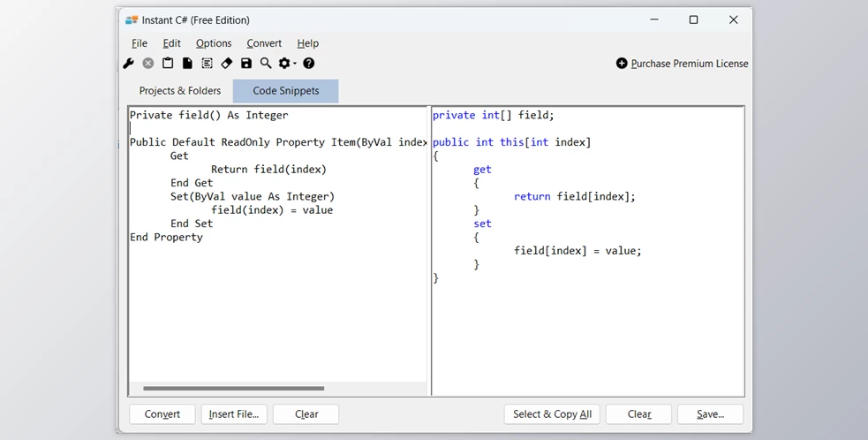Click the question mark help icon

coord(309,64)
